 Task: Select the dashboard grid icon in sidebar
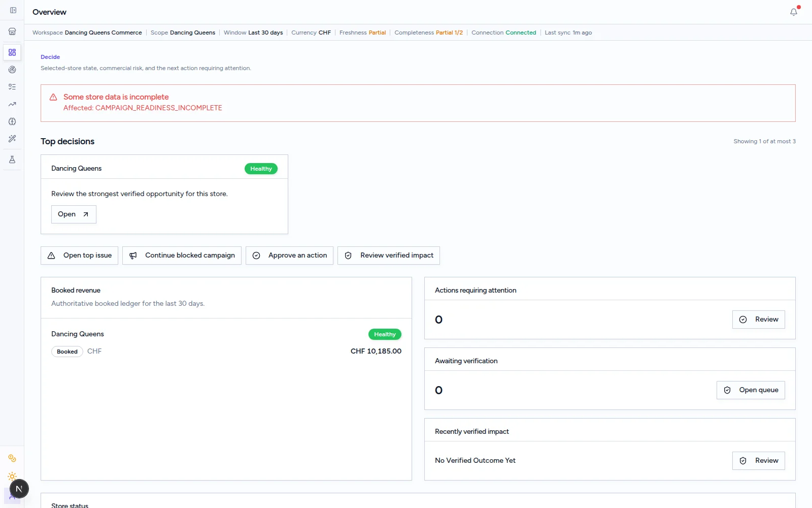click(x=12, y=52)
